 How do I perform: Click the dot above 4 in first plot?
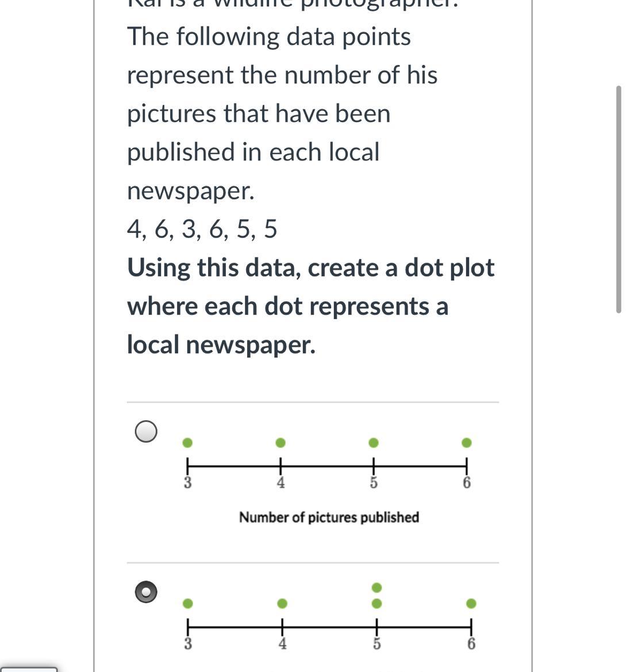(281, 443)
